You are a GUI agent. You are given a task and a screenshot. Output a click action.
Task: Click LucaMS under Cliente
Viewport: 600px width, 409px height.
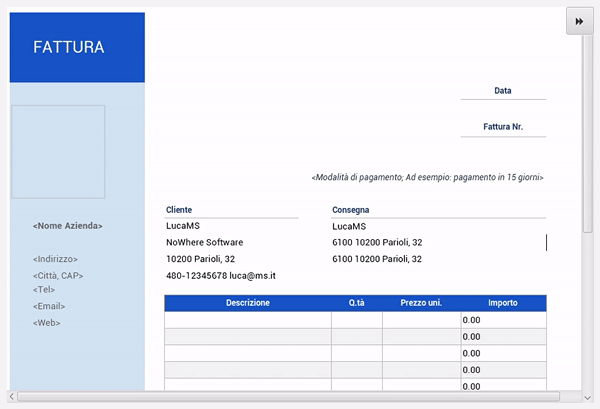coord(183,226)
